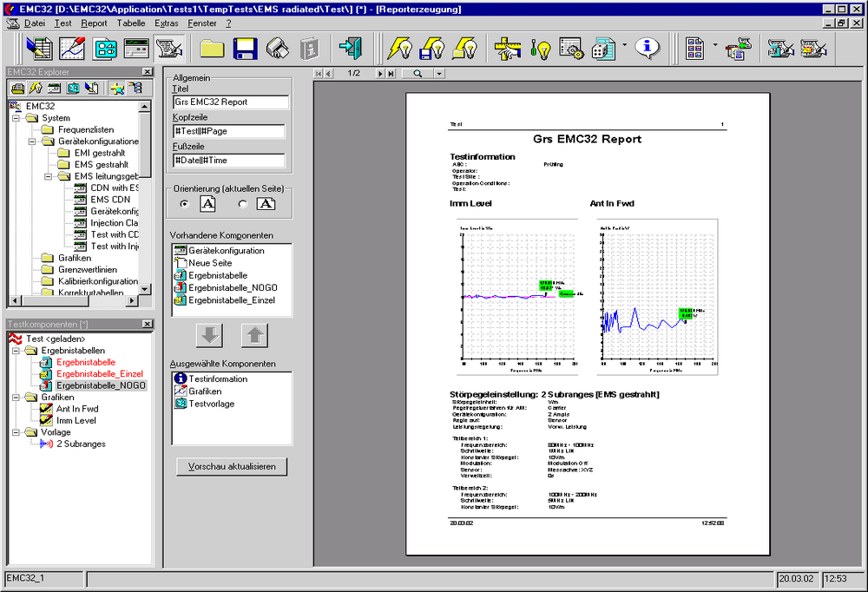Click the printer icon in toolbar
868x592 pixels.
pyautogui.click(x=278, y=48)
